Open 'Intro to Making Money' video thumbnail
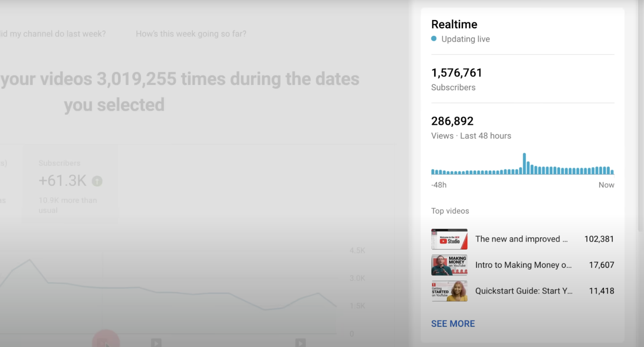 coord(449,265)
